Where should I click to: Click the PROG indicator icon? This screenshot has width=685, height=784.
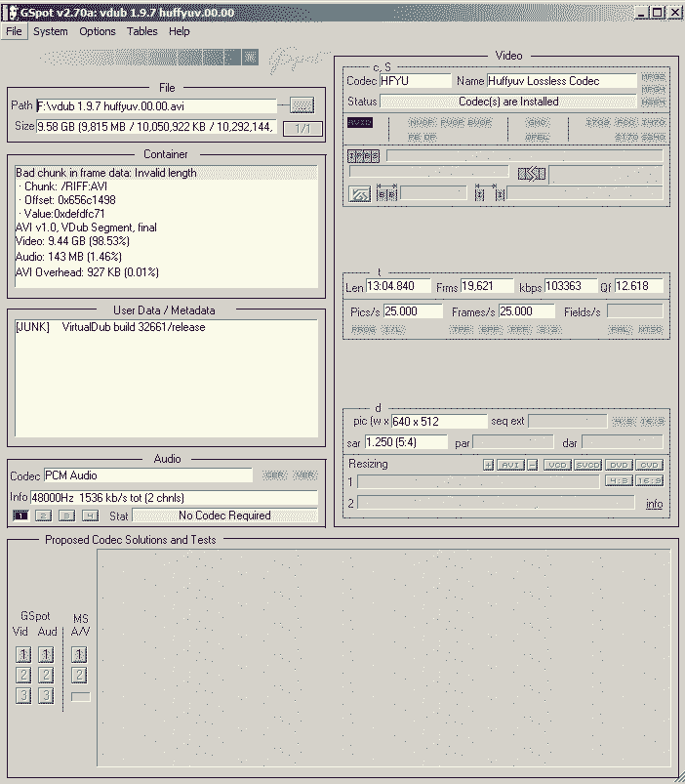[x=364, y=329]
